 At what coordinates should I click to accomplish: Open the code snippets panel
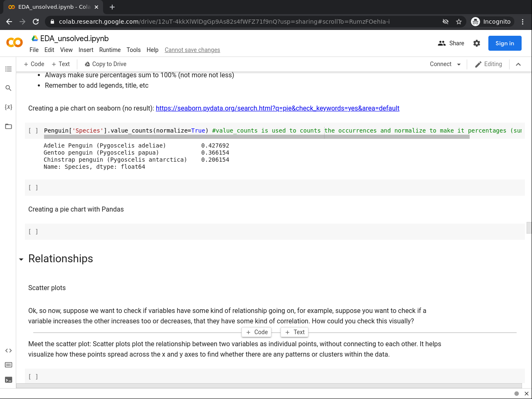point(8,351)
